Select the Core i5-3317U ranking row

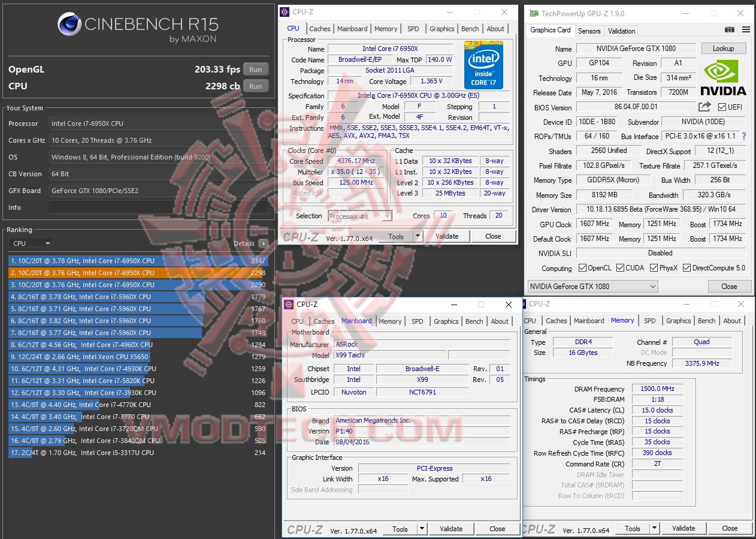pyautogui.click(x=138, y=453)
